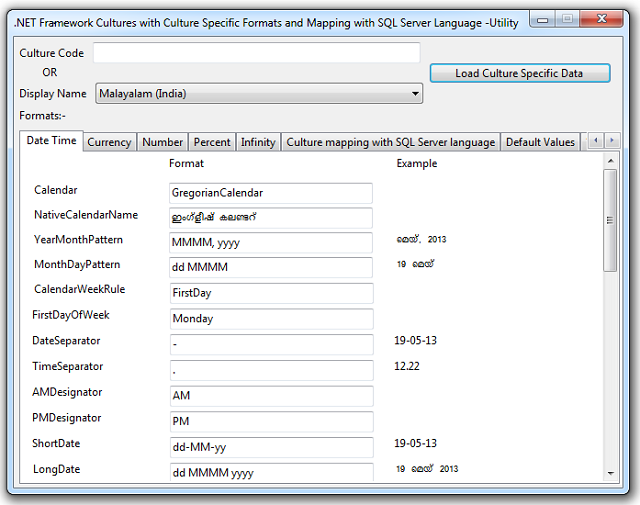Click the TimeSeparator row label
The width and height of the screenshot is (640, 505).
click(x=67, y=367)
